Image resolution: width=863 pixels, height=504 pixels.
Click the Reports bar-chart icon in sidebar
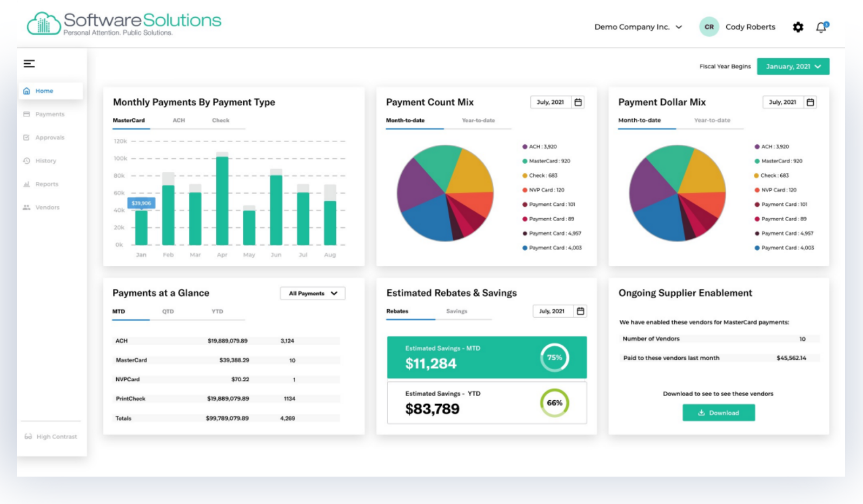26,184
